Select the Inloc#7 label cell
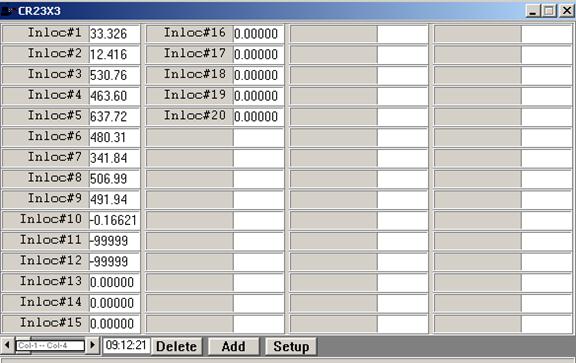 (x=46, y=158)
